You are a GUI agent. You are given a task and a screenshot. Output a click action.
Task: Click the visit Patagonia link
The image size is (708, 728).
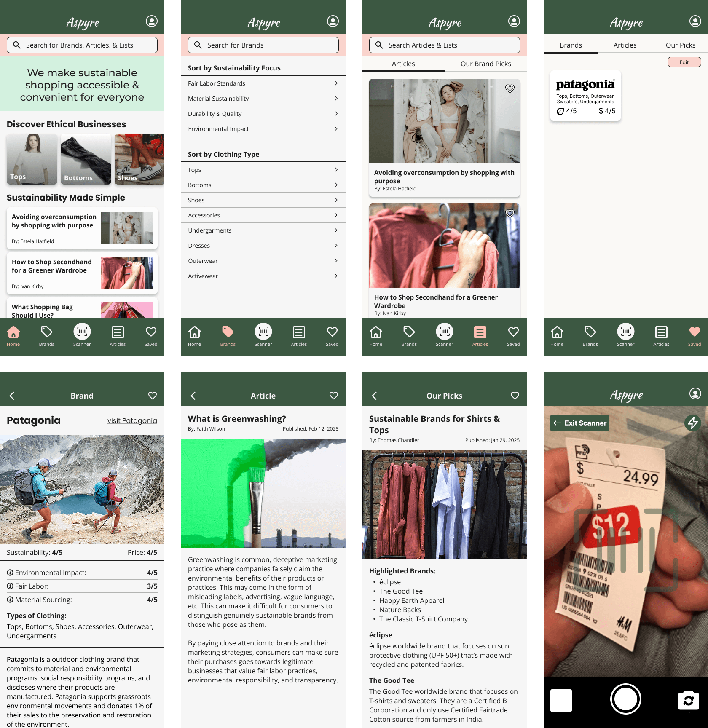coord(132,420)
